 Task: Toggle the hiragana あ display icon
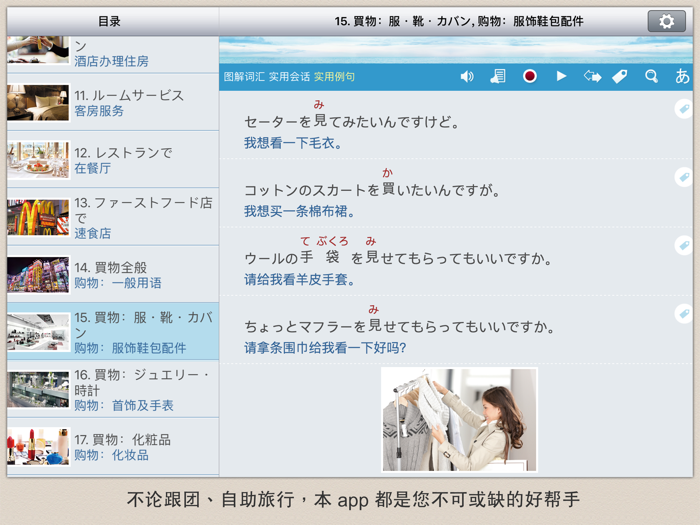[682, 76]
